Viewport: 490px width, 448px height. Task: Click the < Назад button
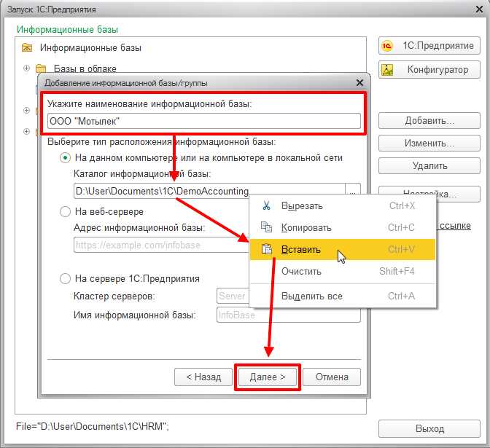coord(203,377)
